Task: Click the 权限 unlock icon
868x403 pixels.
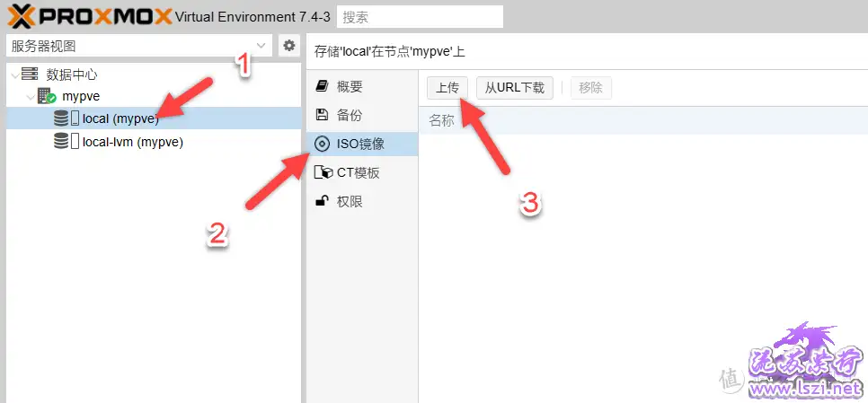Action: point(322,201)
